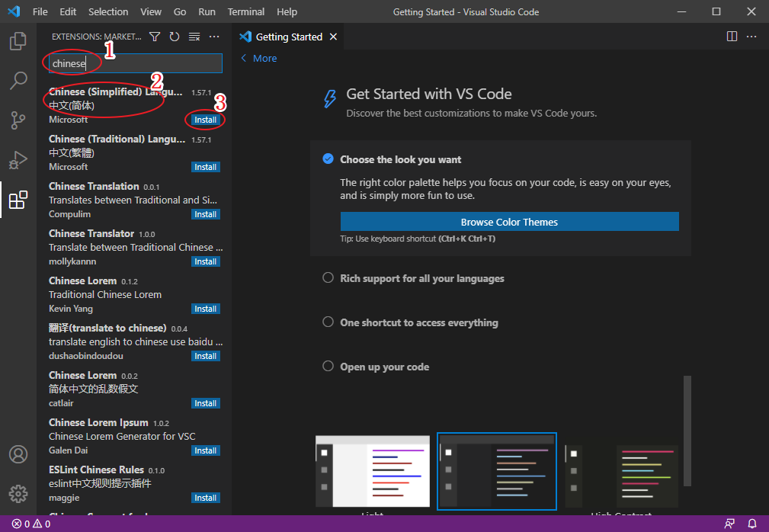This screenshot has width=769, height=532.
Task: Open 'Traditional Chinese Lorem' extension entry
Action: click(134, 295)
